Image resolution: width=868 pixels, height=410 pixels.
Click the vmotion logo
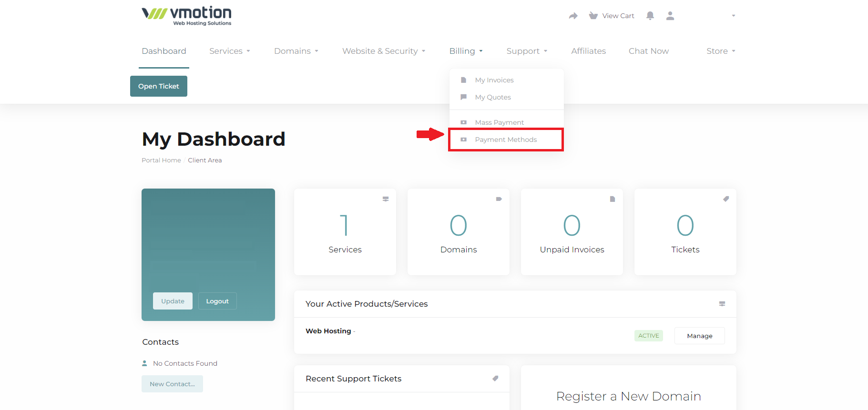click(x=186, y=16)
